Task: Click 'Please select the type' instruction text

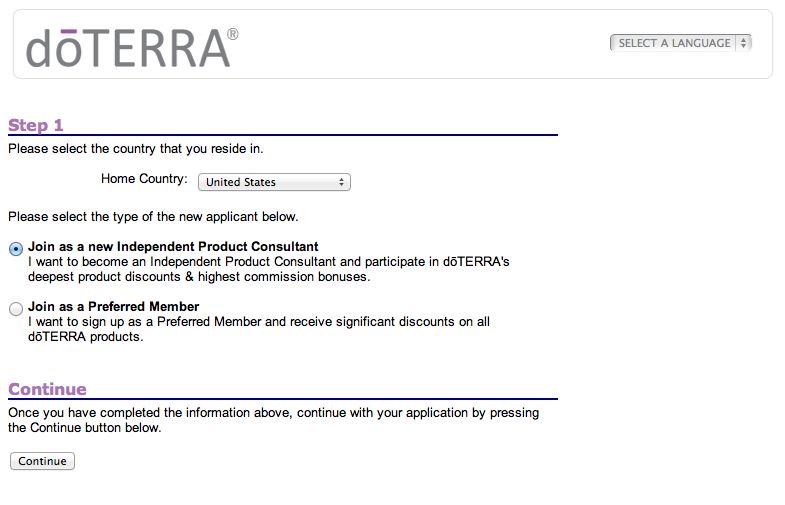Action: (153, 217)
